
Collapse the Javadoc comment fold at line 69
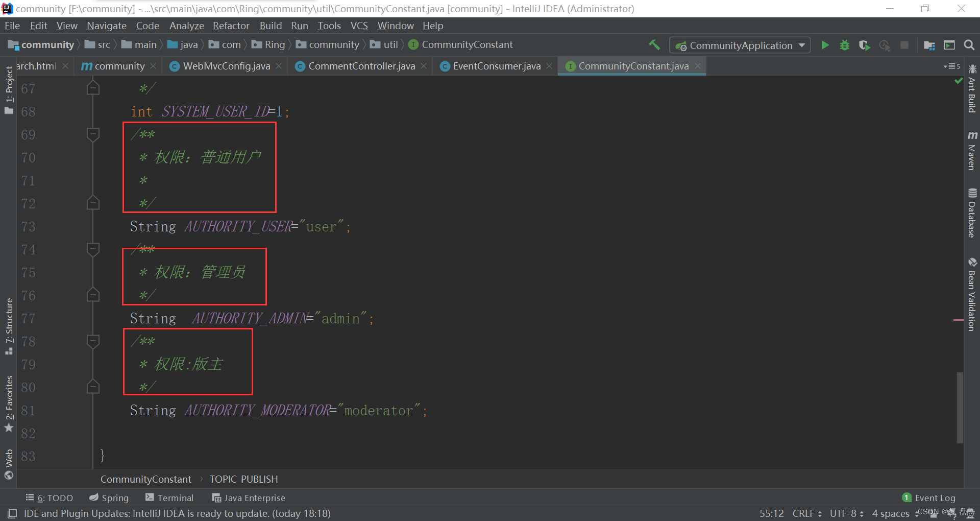(x=93, y=134)
